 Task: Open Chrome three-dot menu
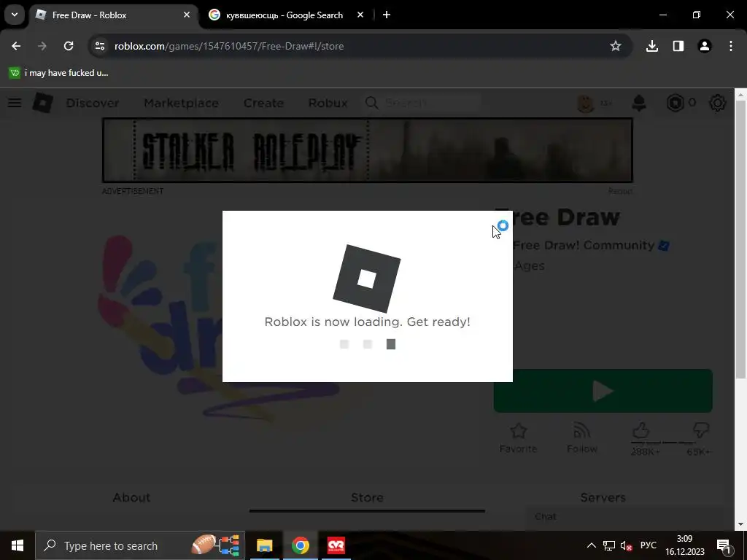pos(731,46)
